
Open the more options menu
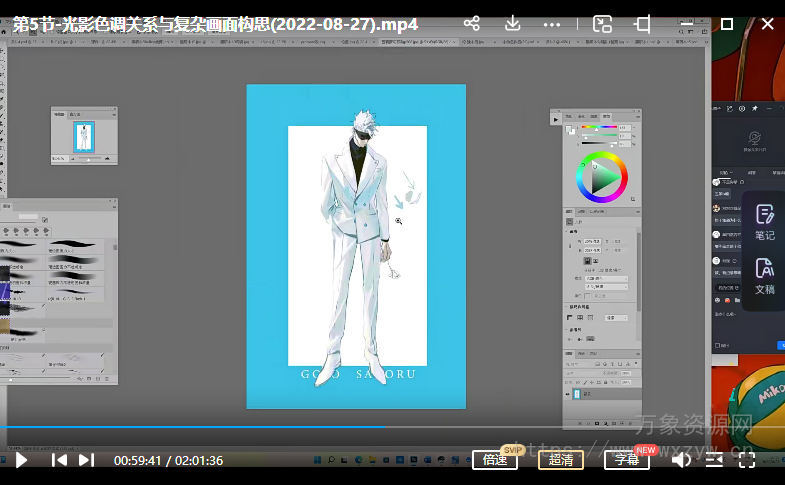point(551,23)
